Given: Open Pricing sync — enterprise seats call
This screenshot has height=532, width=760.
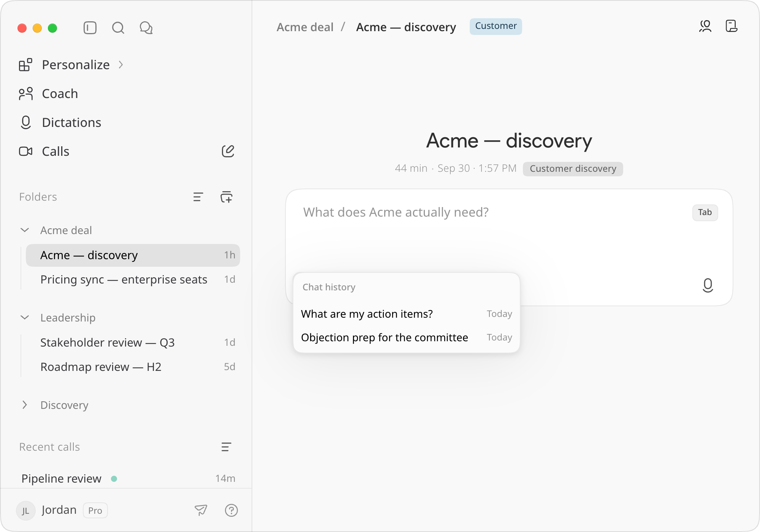Looking at the screenshot, I should (133, 279).
